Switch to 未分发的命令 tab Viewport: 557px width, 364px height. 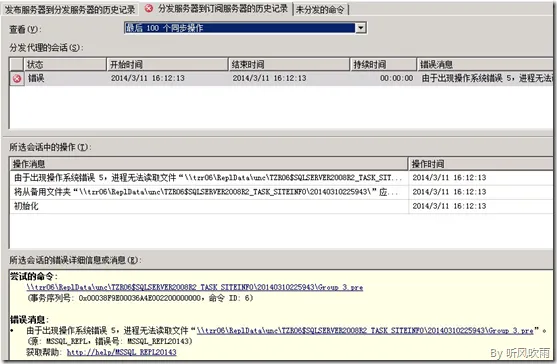point(320,10)
